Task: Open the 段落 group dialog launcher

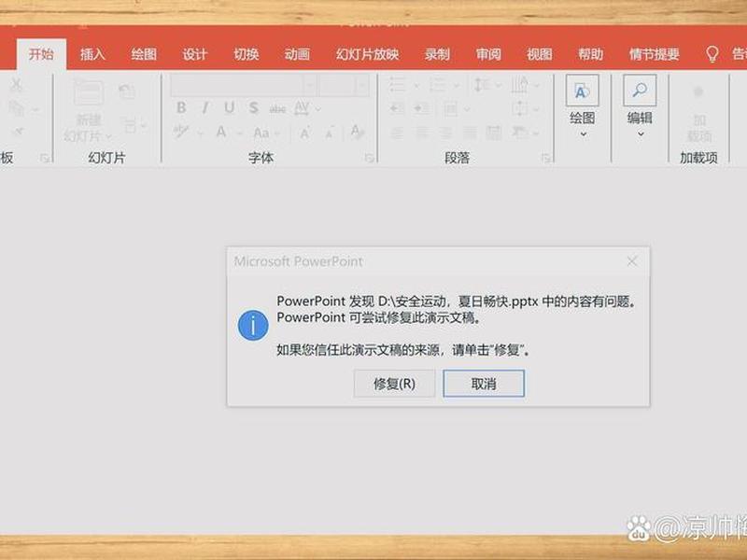Action: coord(546,158)
